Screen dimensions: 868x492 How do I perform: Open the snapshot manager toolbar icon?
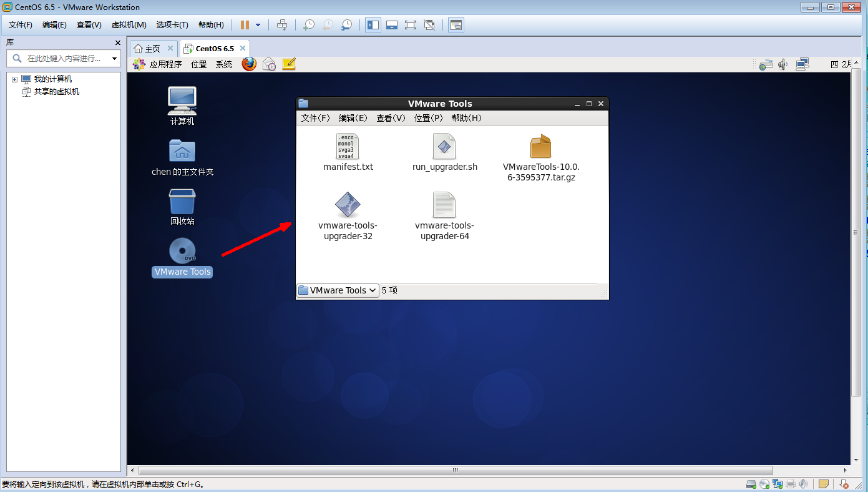coord(346,25)
